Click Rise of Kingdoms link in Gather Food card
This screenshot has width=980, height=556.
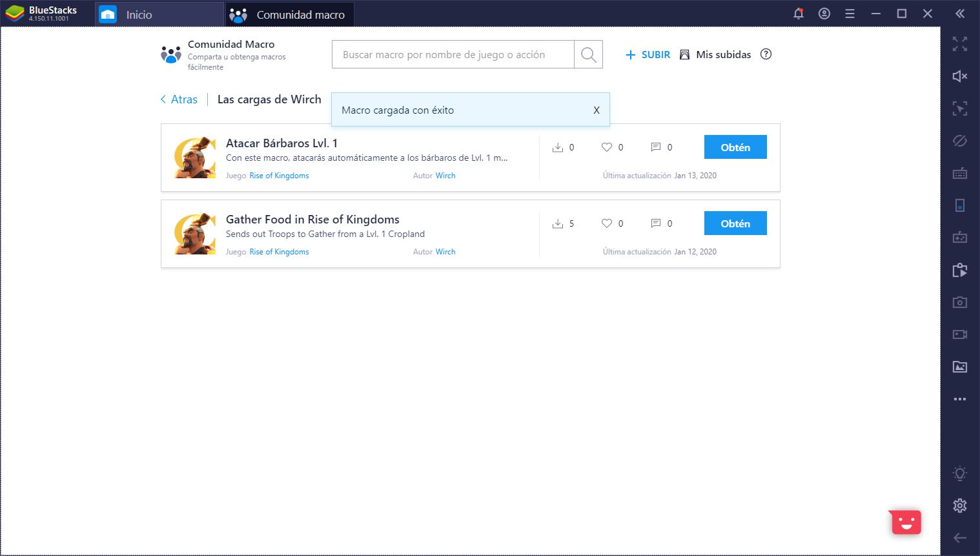(279, 252)
